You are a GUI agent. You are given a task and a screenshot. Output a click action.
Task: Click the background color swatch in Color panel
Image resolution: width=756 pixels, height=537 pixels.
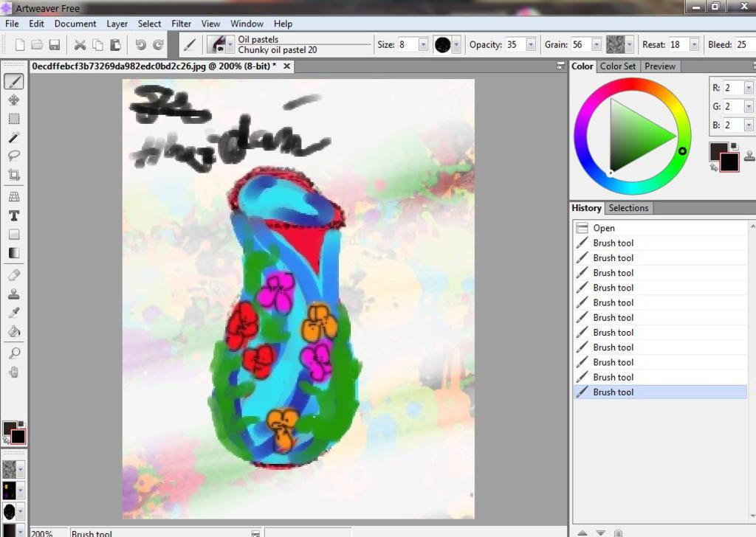(730, 164)
